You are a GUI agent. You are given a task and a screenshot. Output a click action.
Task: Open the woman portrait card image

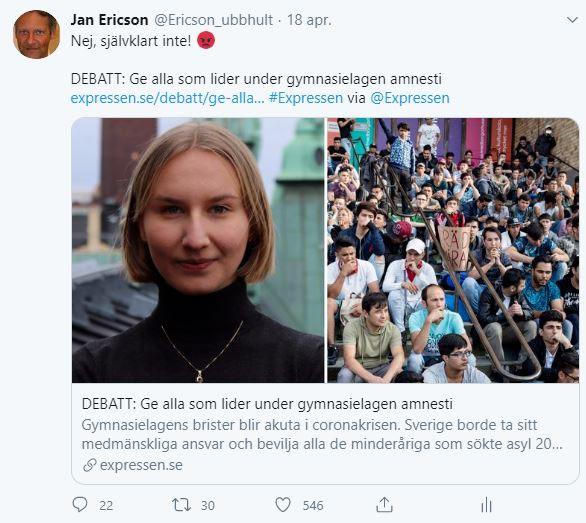click(198, 250)
